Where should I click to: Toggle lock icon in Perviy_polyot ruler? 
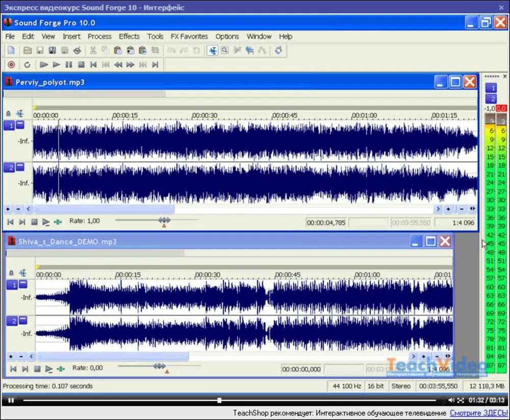(x=9, y=114)
